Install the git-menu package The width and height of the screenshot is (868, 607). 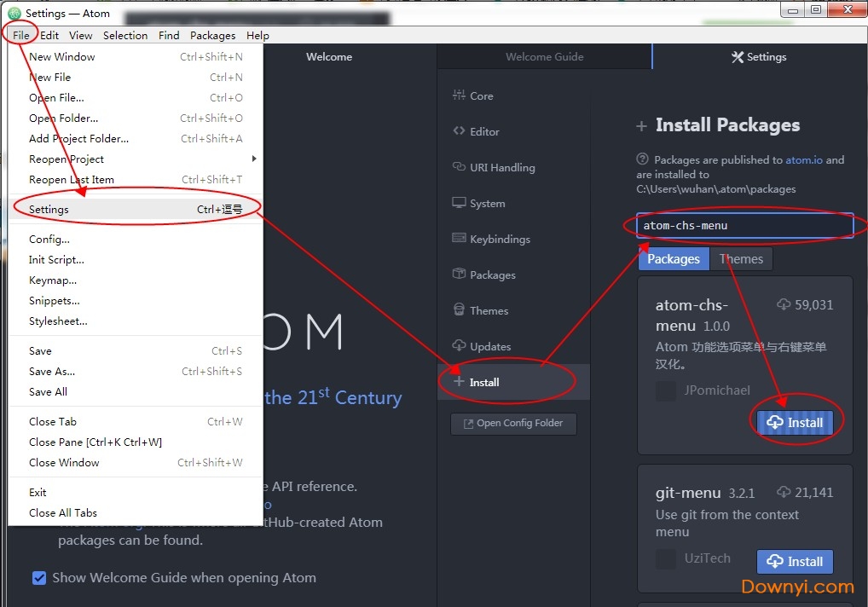click(x=795, y=561)
